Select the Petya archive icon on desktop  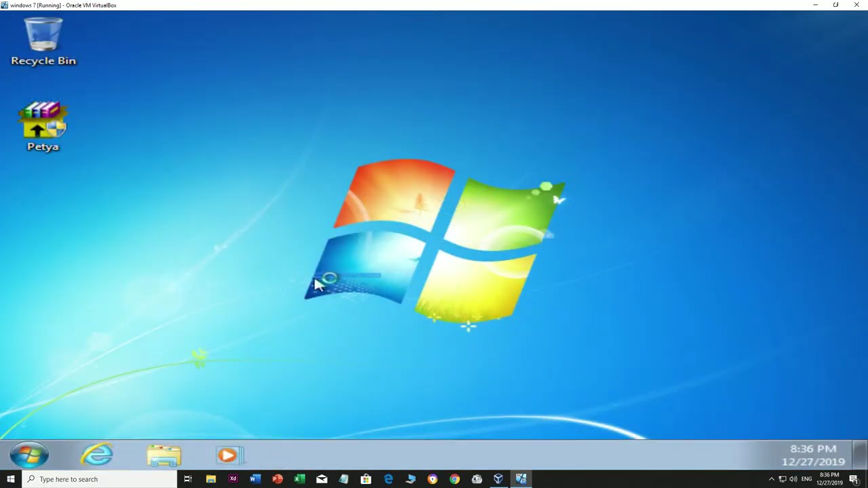coord(43,127)
